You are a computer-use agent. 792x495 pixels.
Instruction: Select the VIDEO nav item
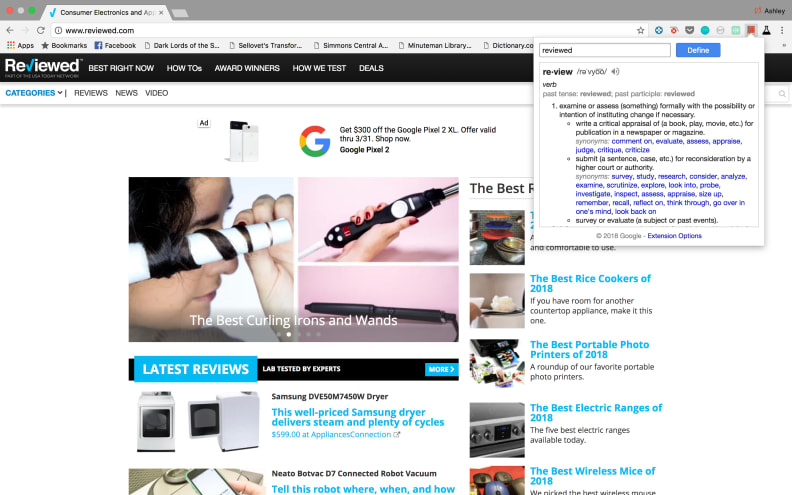pyautogui.click(x=157, y=93)
